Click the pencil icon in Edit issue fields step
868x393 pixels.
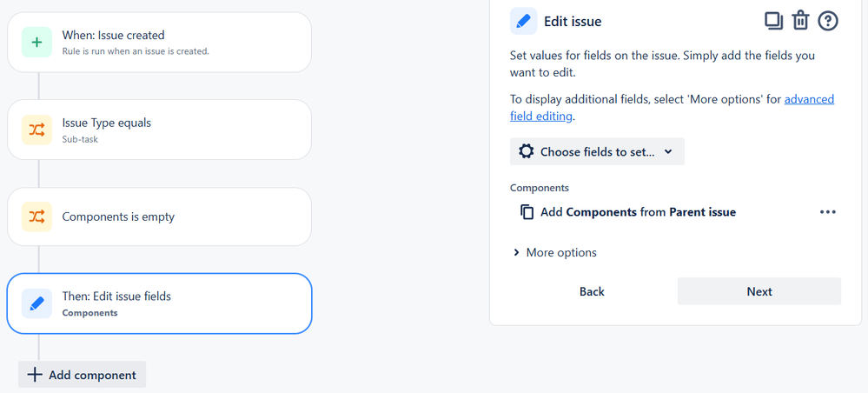(x=36, y=303)
